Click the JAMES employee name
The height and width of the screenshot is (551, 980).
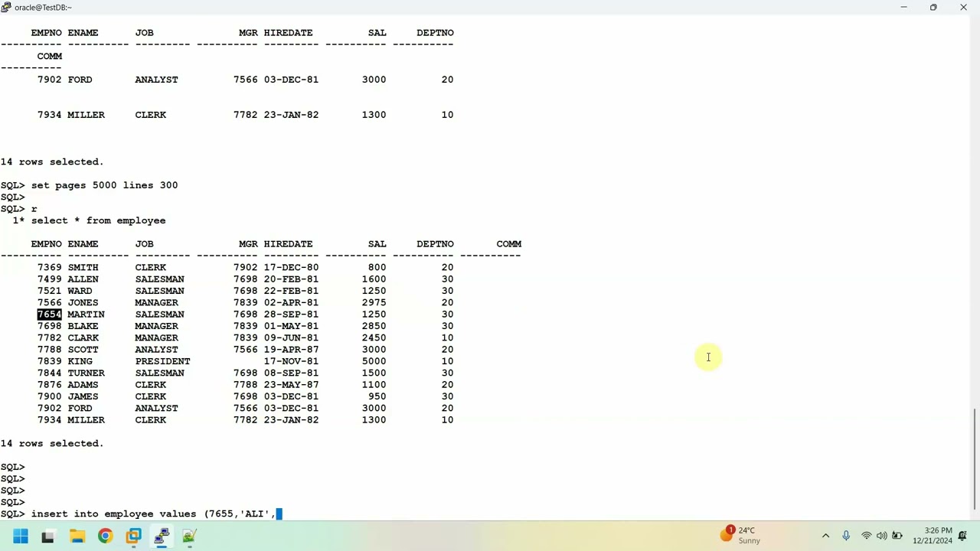tap(83, 396)
